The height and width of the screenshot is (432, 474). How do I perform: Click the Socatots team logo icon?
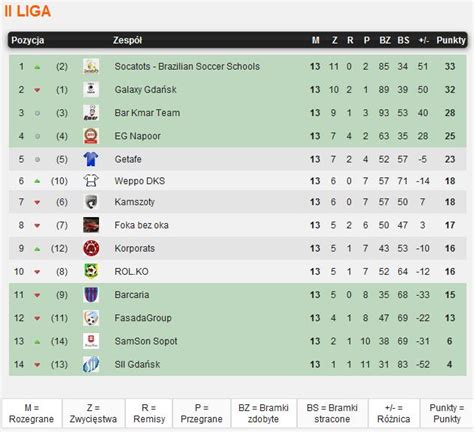click(x=91, y=66)
